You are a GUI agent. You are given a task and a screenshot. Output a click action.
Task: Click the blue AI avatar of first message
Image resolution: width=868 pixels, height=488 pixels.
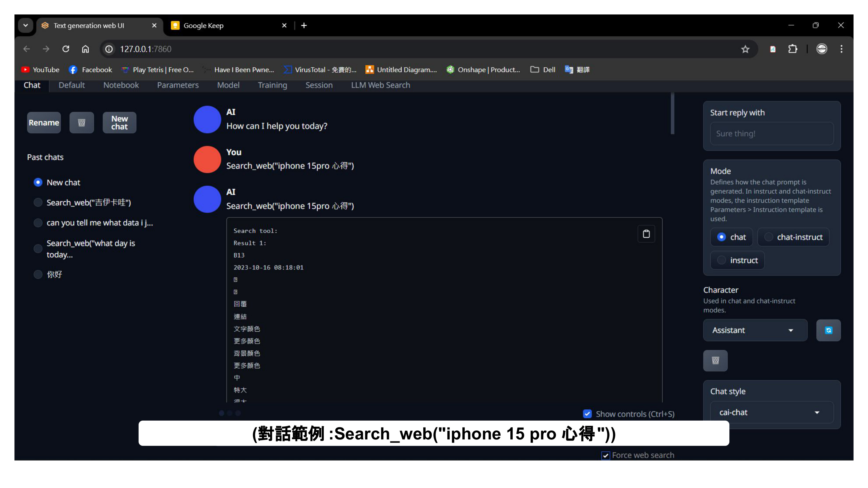pos(207,120)
